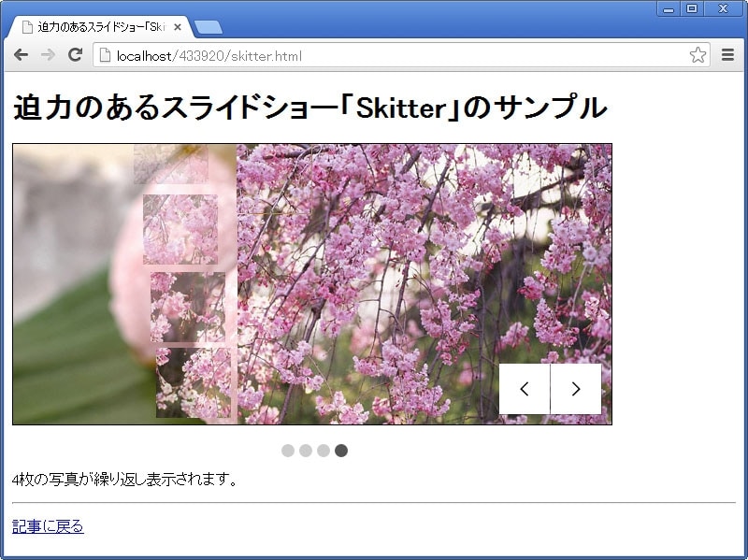Viewport: 748px width, 560px height.
Task: Follow the 記事に戻る link
Action: click(48, 526)
